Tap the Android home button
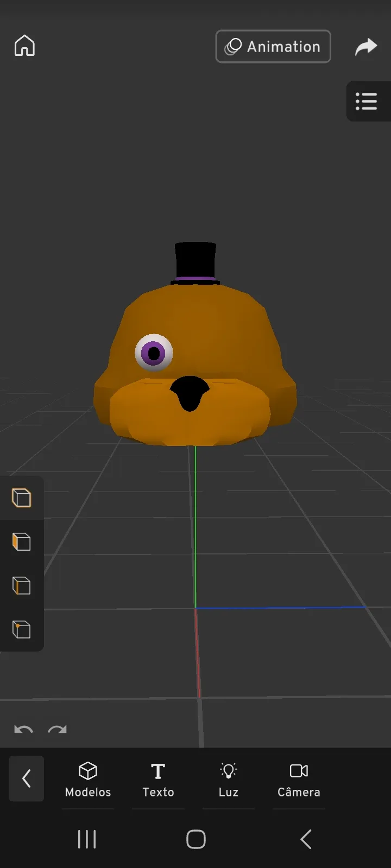The image size is (391, 868). coord(196,839)
